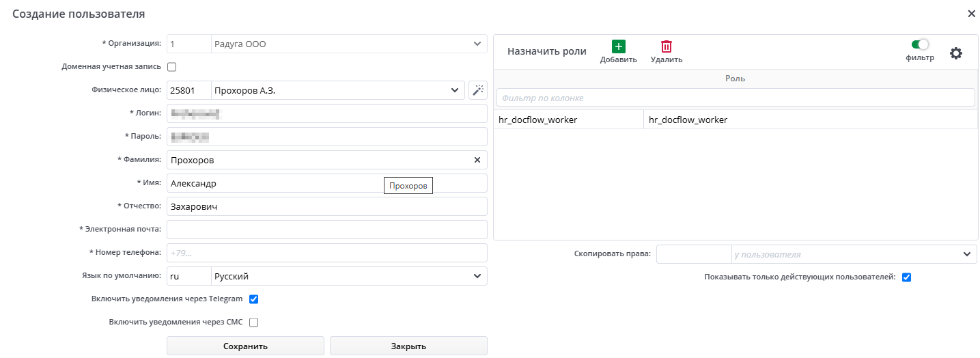Screen dimensions: 980x358
Task: Click the red Удалить trash icon
Action: [x=666, y=46]
